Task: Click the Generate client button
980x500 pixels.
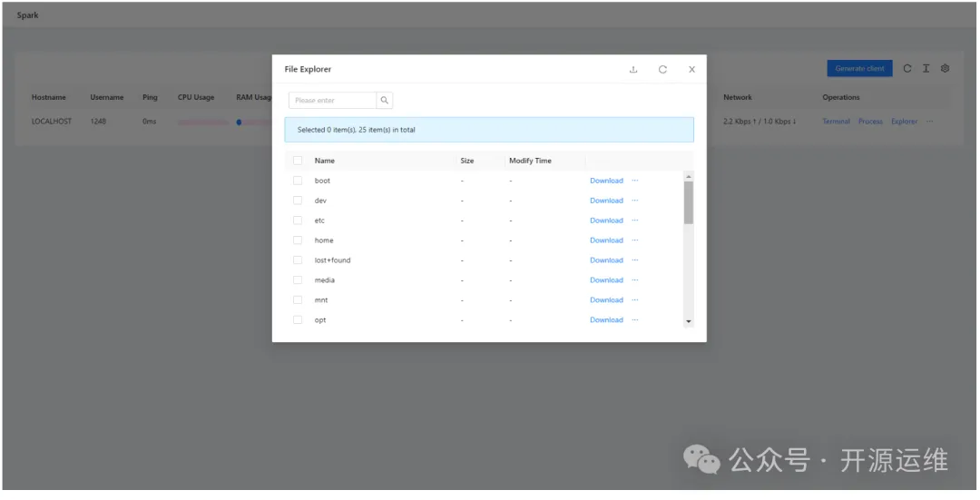Action: click(859, 69)
